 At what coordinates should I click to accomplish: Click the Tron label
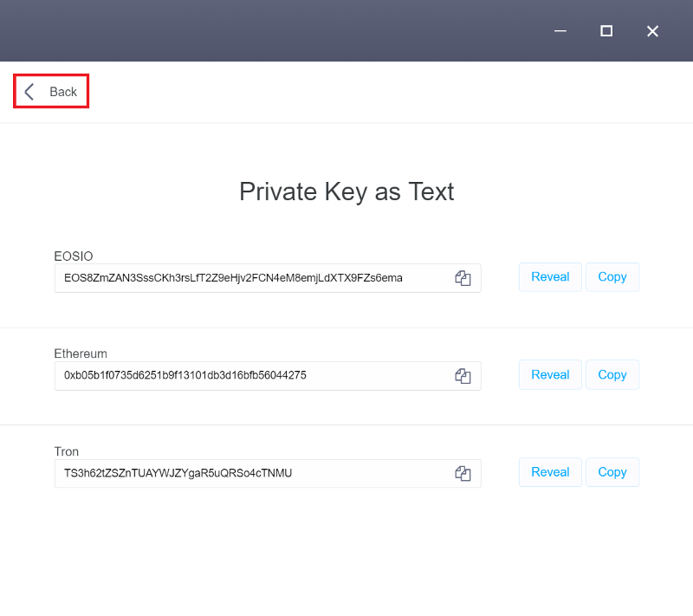coord(67,451)
